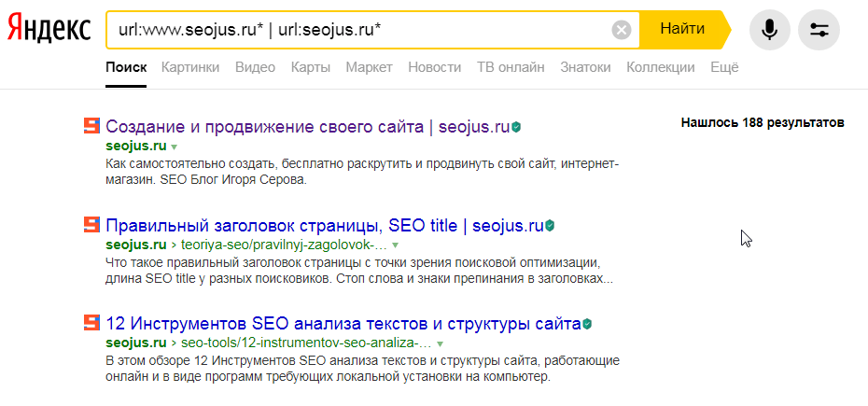The width and height of the screenshot is (868, 406).
Task: Switch to the Картинки tab
Action: coord(190,67)
